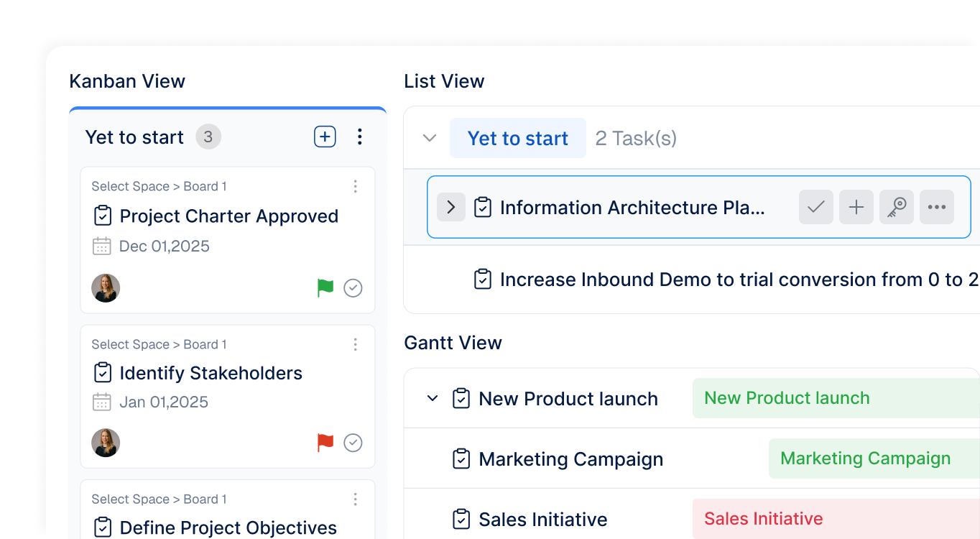
Task: Click task icon on Identify Stakeholders card
Action: tap(103, 372)
